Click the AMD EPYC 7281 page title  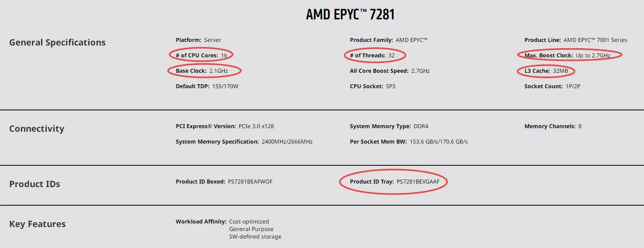tap(350, 15)
